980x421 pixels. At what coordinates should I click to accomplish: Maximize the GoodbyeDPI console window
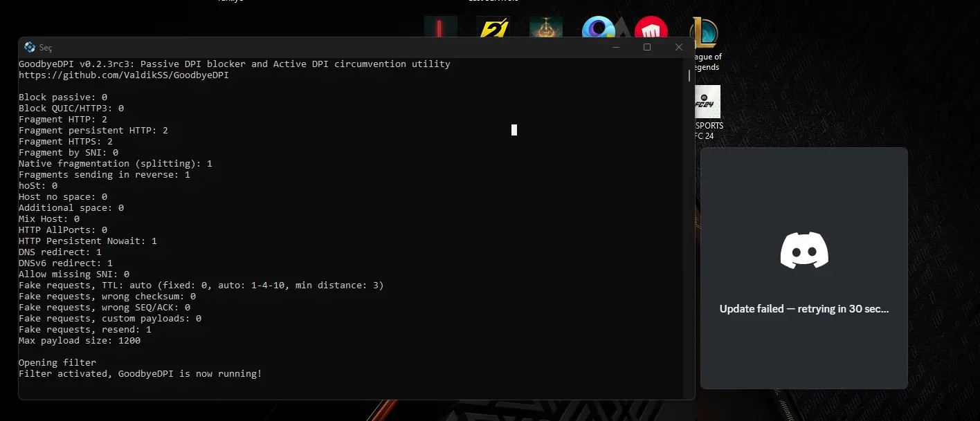(x=647, y=47)
